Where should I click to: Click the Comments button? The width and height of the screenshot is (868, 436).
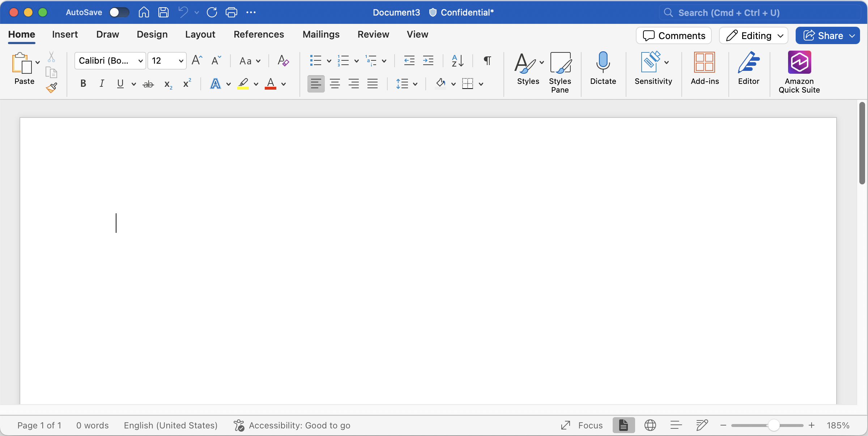pos(674,35)
